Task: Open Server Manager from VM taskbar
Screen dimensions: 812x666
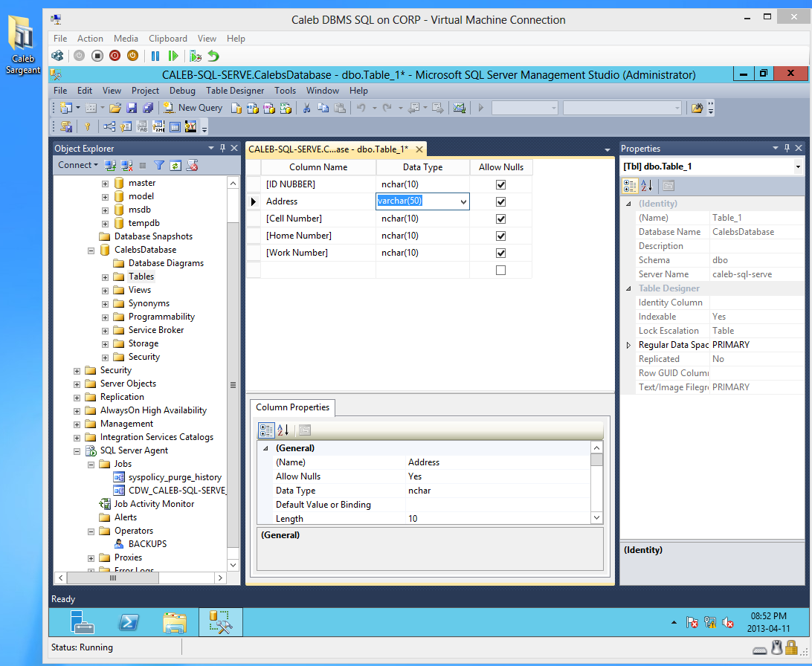Action: click(82, 622)
